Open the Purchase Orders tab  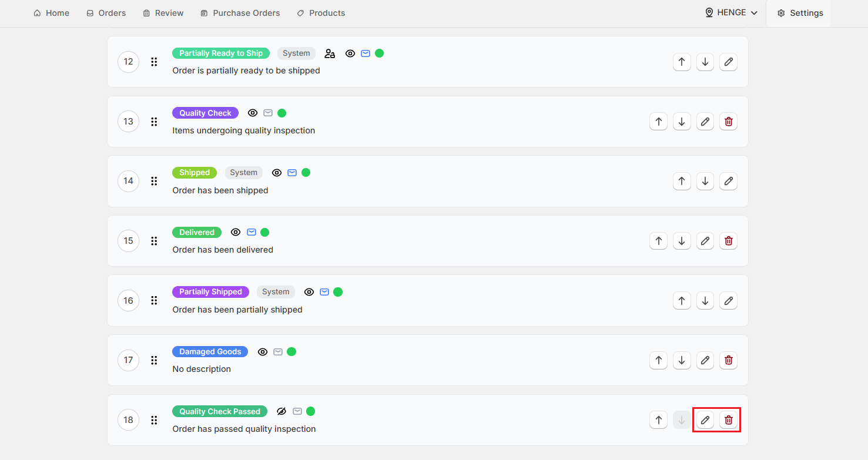(x=240, y=13)
